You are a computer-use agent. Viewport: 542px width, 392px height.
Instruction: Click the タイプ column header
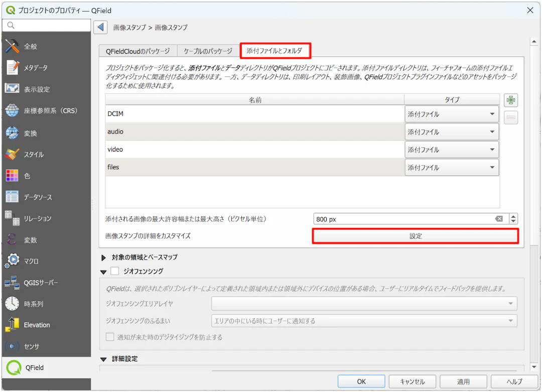(x=452, y=100)
